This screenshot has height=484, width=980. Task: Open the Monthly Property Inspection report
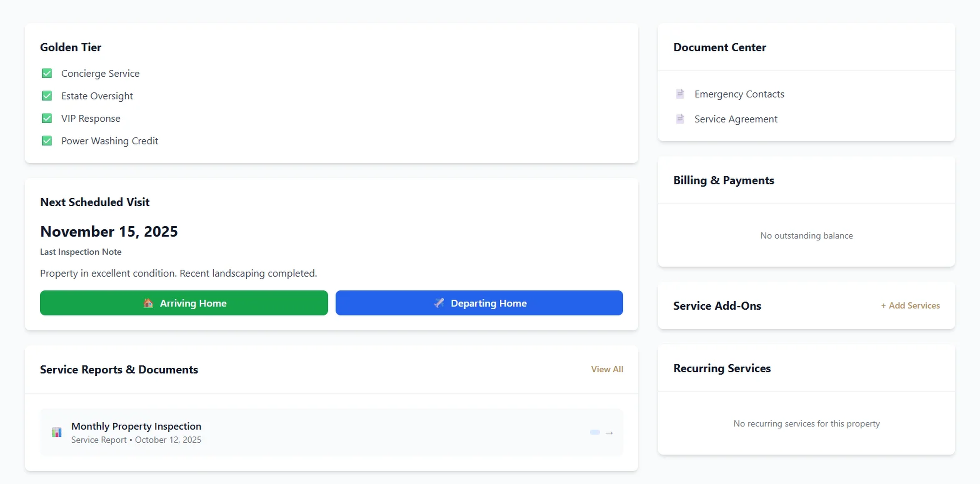click(136, 426)
